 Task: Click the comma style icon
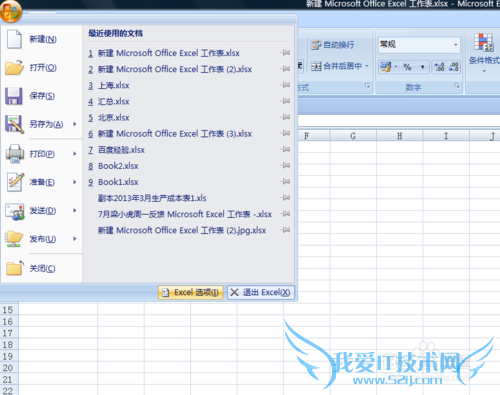coord(422,67)
